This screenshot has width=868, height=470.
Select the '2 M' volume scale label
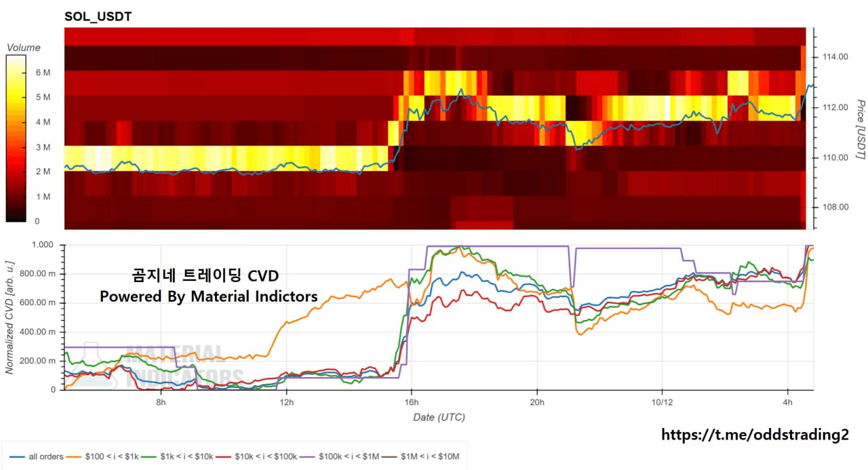pos(42,172)
